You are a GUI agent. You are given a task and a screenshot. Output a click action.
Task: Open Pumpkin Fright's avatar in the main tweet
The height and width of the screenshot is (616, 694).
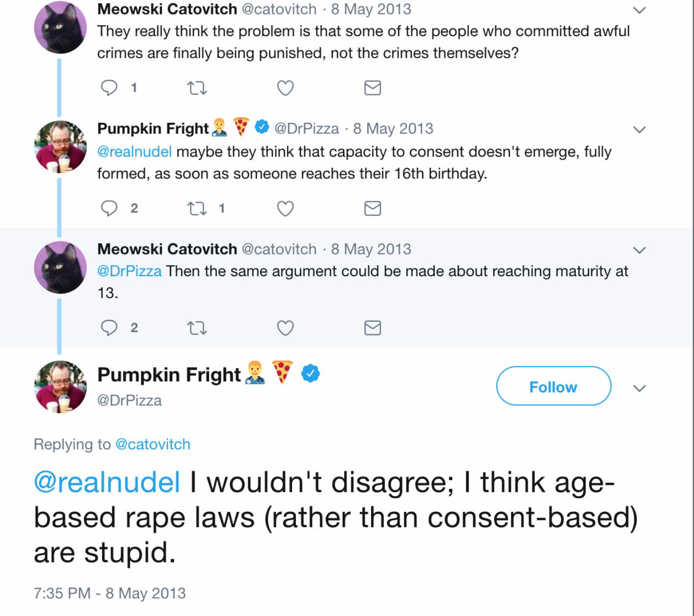point(60,387)
